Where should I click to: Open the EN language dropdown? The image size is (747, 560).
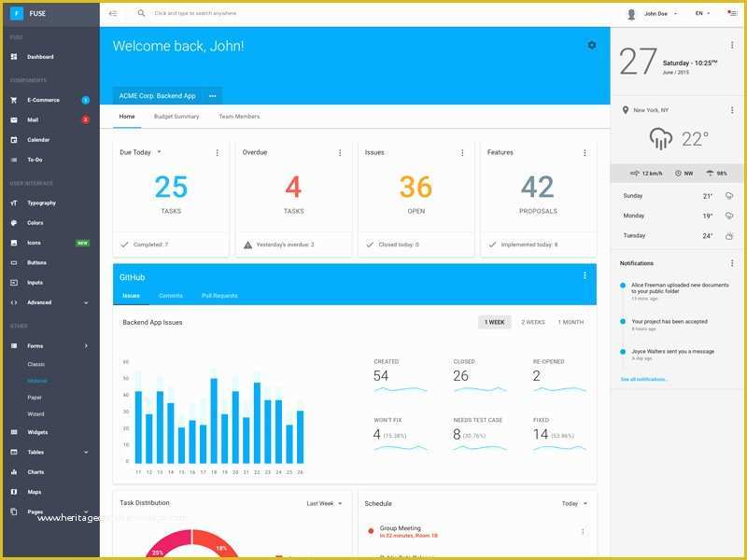tap(702, 13)
